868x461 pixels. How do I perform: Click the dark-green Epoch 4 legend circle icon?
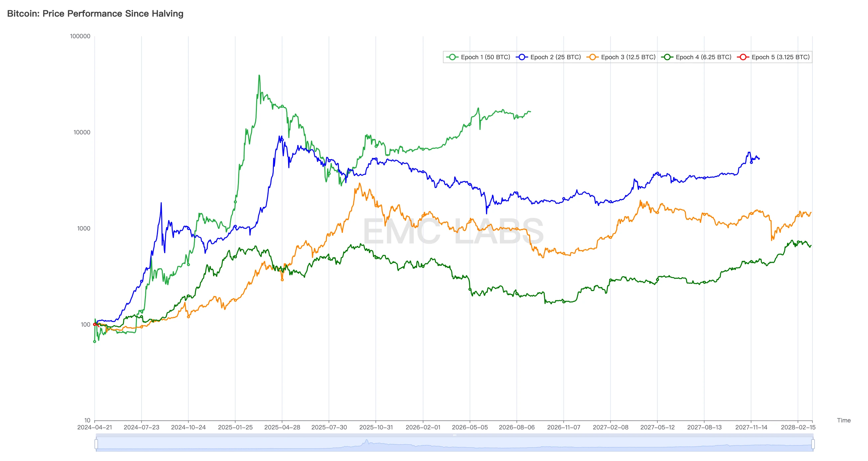click(x=667, y=57)
